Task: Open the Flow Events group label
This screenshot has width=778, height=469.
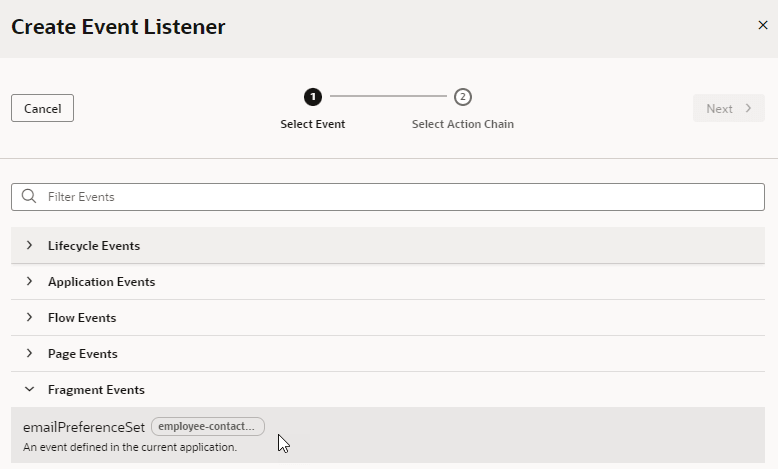Action: click(82, 317)
